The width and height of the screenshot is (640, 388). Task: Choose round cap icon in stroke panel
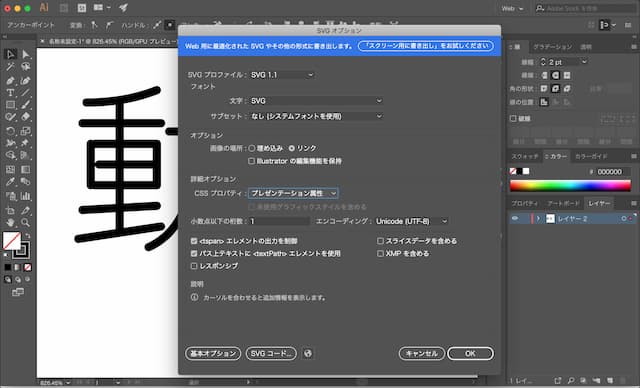coord(556,75)
